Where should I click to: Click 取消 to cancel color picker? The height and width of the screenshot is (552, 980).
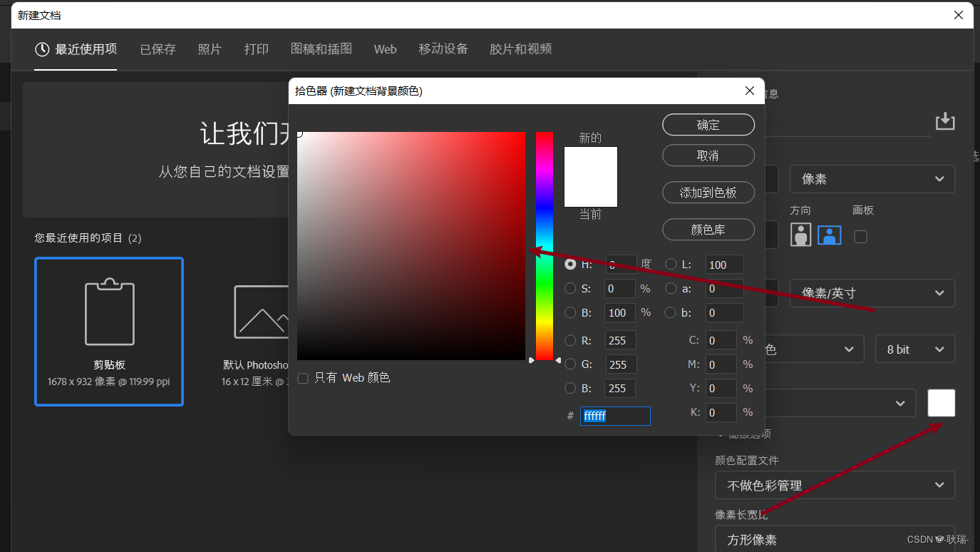coord(708,155)
